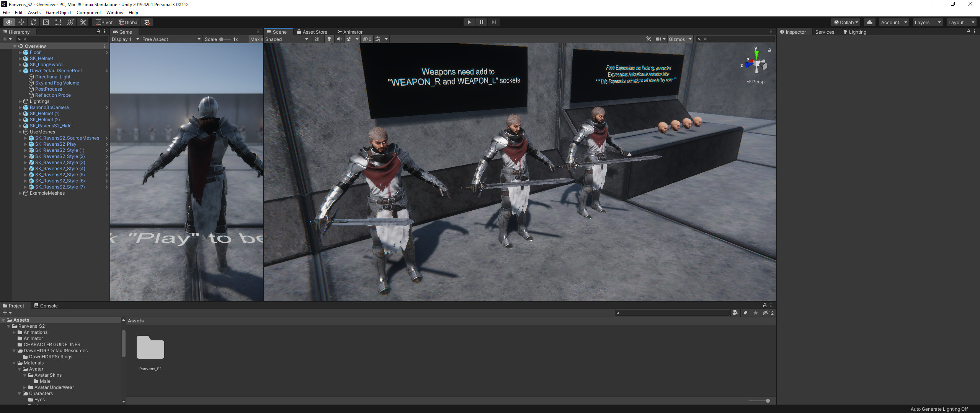Step one frame forward
Screen dimensions: 980x413
click(x=493, y=22)
